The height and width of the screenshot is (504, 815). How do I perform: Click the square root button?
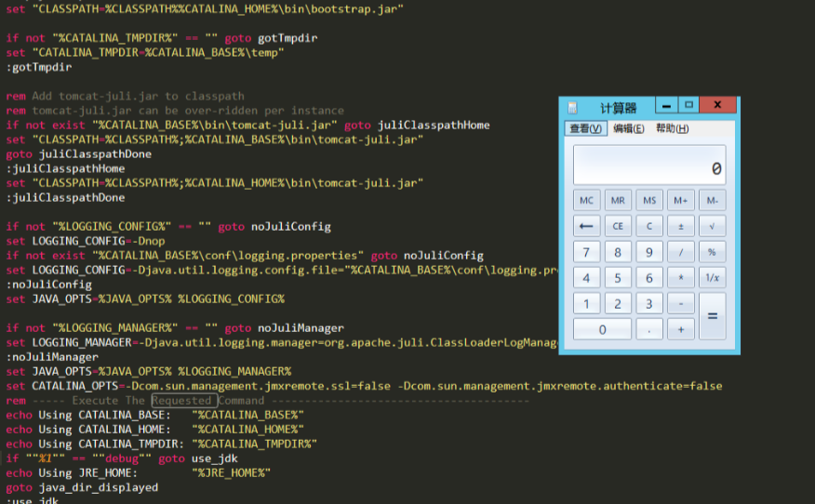(712, 226)
